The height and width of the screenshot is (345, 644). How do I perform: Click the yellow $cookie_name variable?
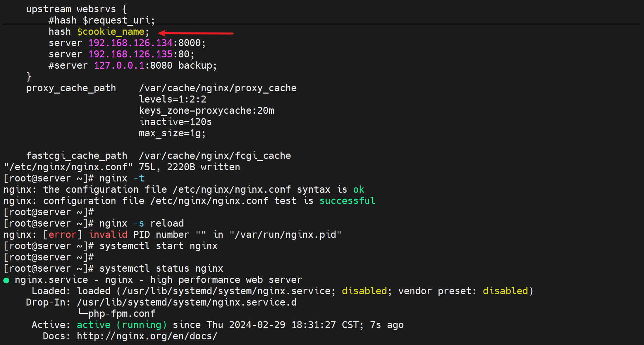(x=111, y=32)
